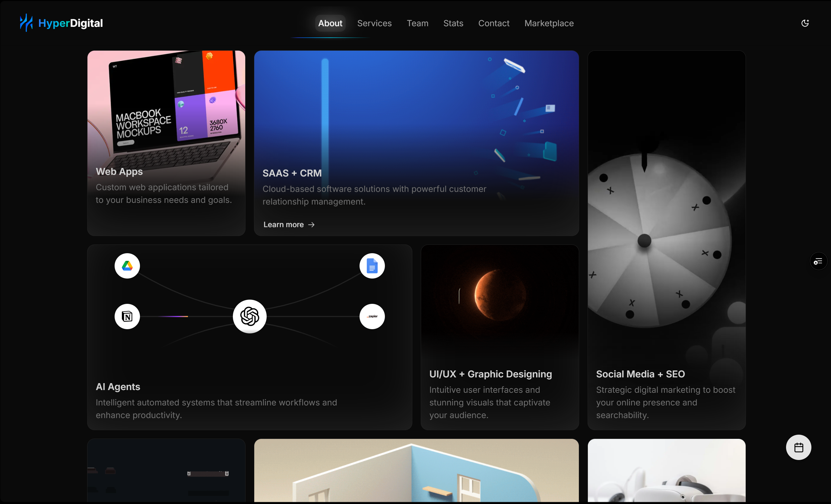The width and height of the screenshot is (831, 504).
Task: Click the Notion icon
Action: 127,317
